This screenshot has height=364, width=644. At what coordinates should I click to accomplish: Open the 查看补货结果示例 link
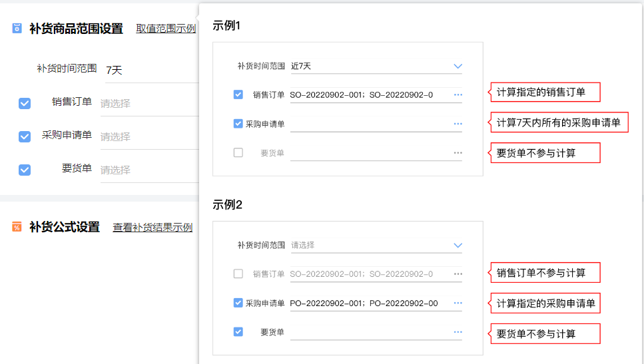(153, 228)
